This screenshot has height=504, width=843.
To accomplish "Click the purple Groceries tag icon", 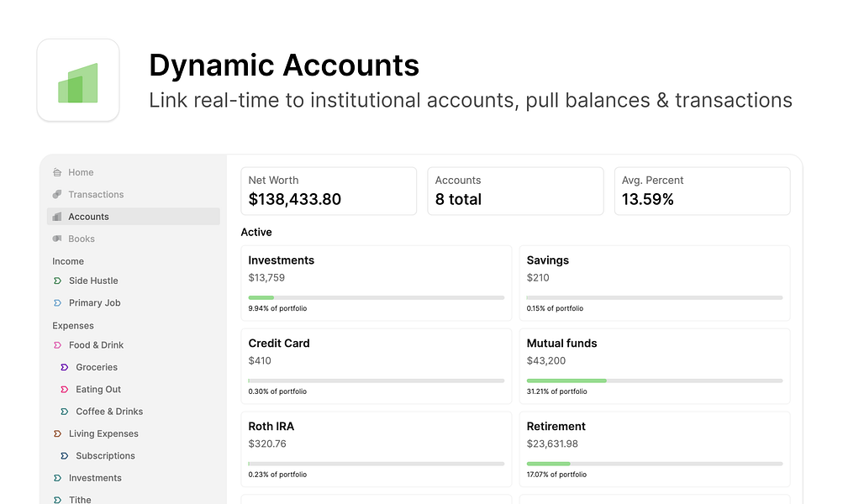I will (x=65, y=367).
